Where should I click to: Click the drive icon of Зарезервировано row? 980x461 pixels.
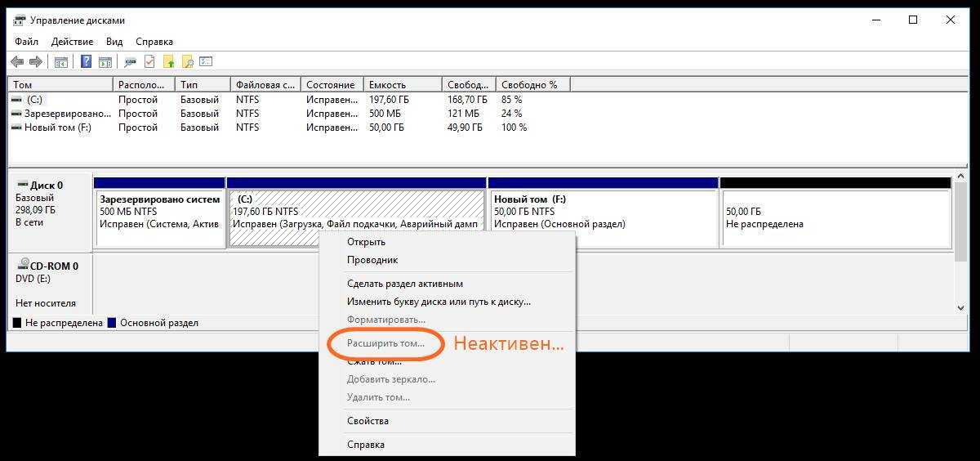(18, 114)
